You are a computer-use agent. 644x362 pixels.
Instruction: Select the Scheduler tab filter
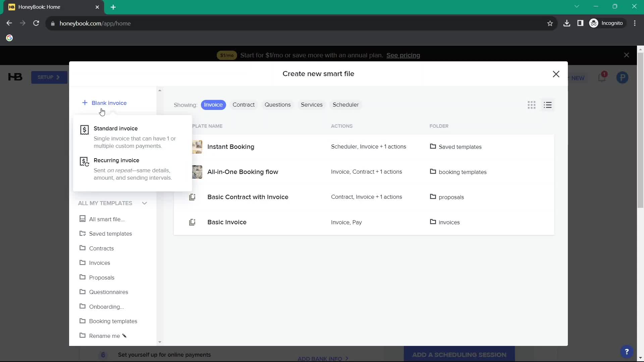[346, 105]
